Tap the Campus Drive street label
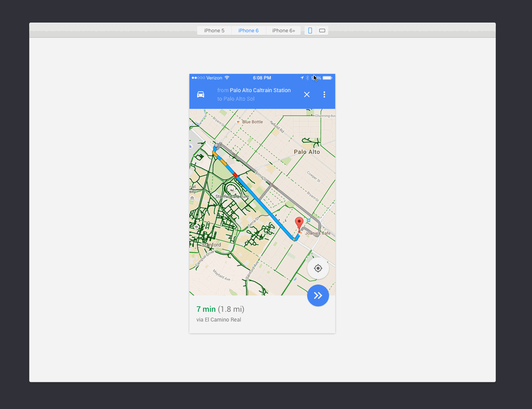Viewport: 532px width, 409px height. (x=205, y=259)
